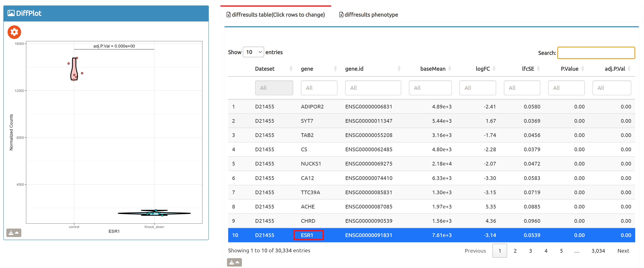Click gene ID ENSG00000091831 cell
644x268 pixels.
pos(368,235)
